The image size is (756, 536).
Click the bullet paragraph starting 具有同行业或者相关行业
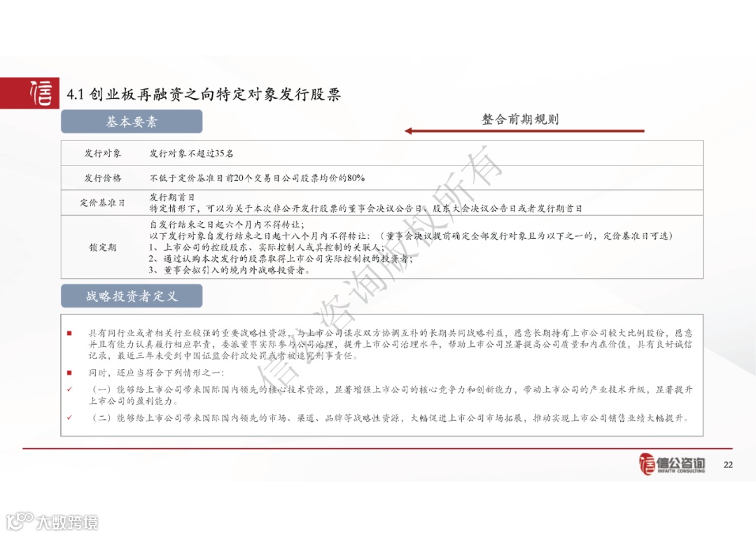pyautogui.click(x=390, y=345)
